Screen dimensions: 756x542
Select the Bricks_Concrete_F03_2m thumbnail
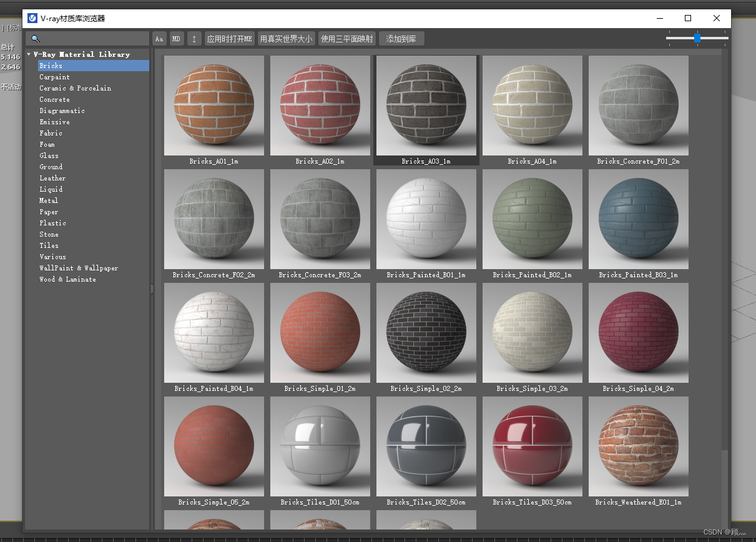[x=320, y=219]
